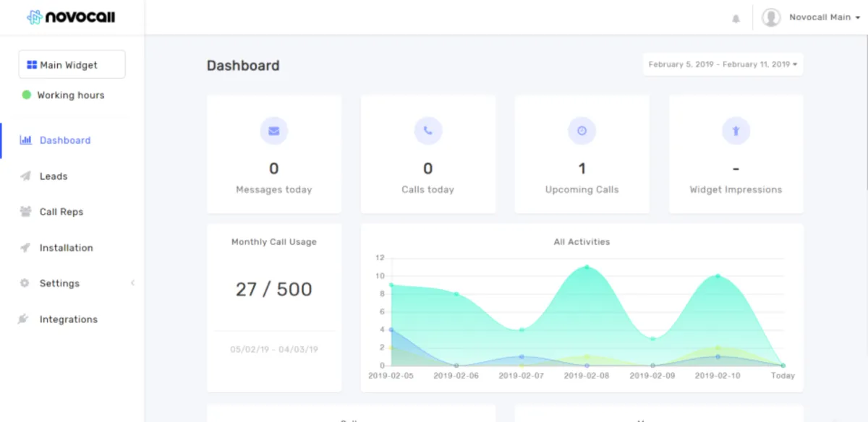The width and height of the screenshot is (868, 422).
Task: Click the Messages today envelope icon
Action: 274,131
